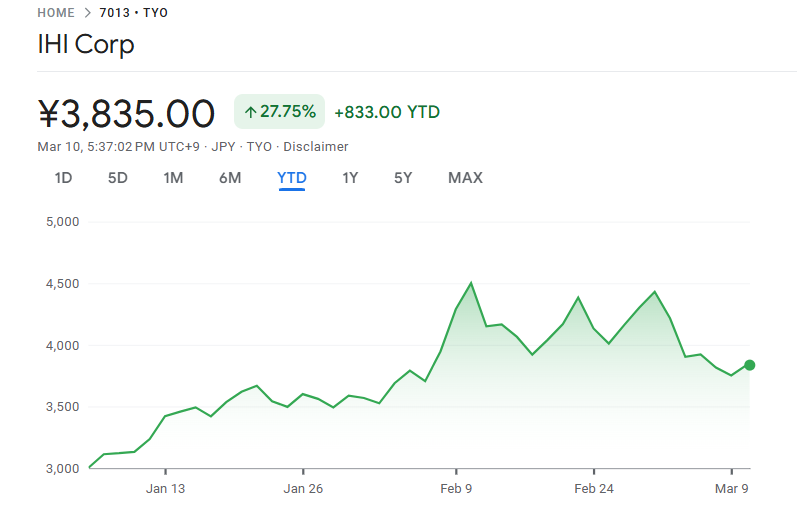797x519 pixels.
Task: View the 1Y price history
Action: 350,178
